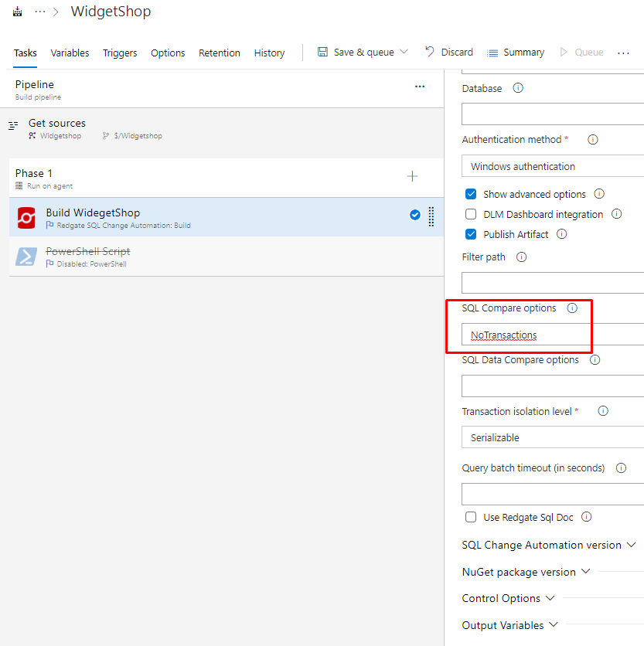Click the Query batch timeout info icon

pos(621,468)
